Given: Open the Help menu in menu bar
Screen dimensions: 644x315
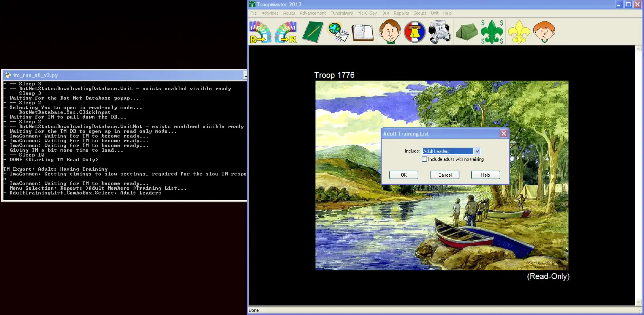Looking at the screenshot, I should click(447, 13).
